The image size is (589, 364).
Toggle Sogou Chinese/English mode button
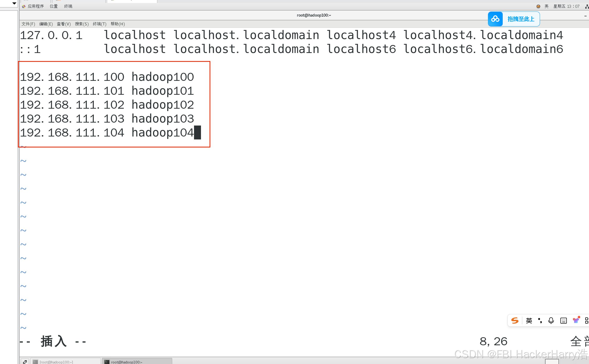click(x=529, y=320)
